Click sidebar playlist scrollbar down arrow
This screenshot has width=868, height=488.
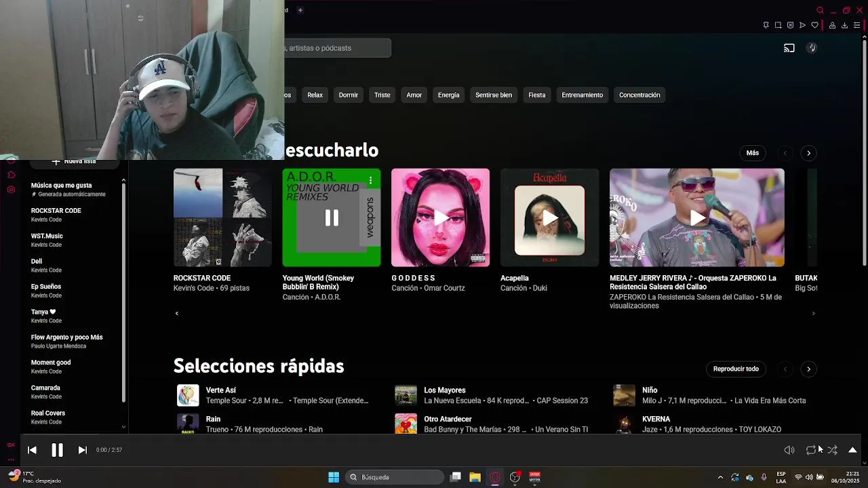[123, 427]
